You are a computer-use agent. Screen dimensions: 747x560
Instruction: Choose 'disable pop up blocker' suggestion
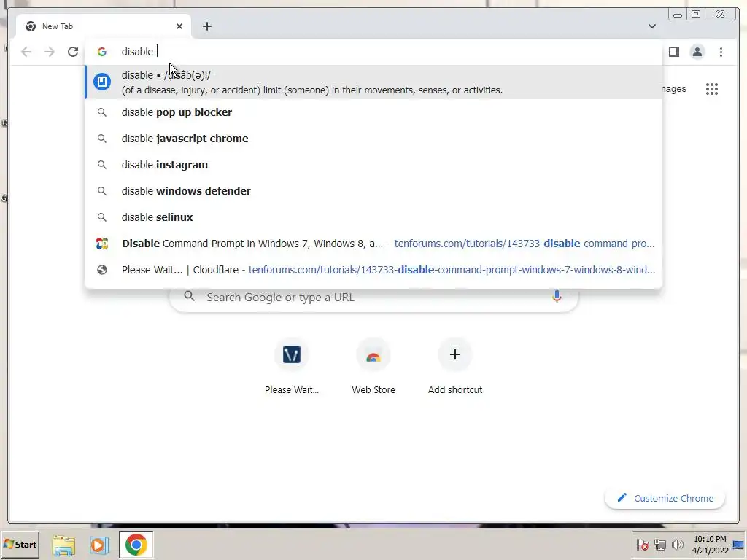[373, 112]
